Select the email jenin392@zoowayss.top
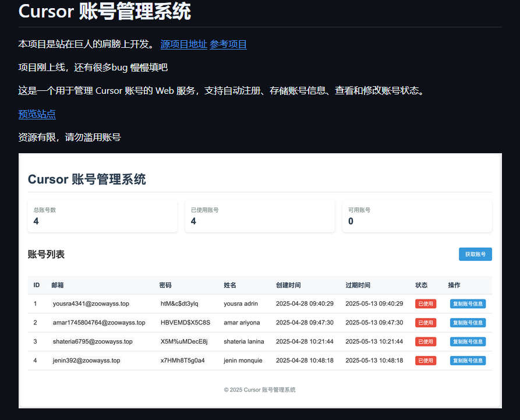The image size is (520, 420). pyautogui.click(x=86, y=360)
